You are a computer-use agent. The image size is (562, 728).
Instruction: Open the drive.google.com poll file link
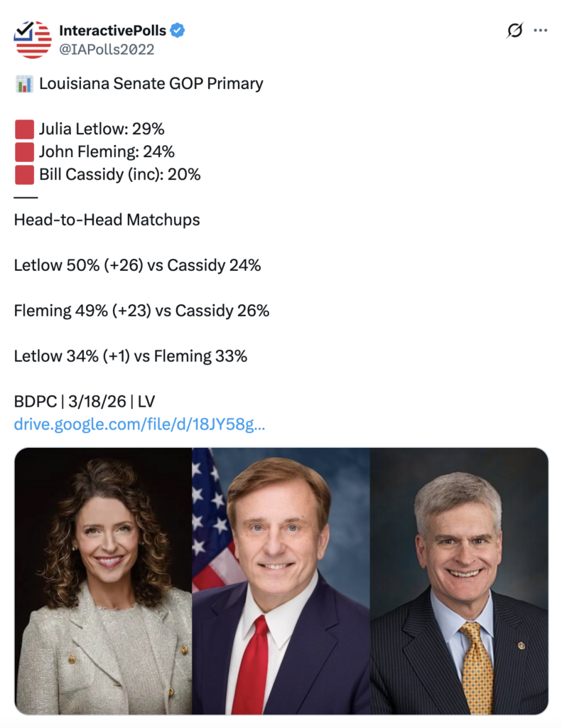(139, 424)
